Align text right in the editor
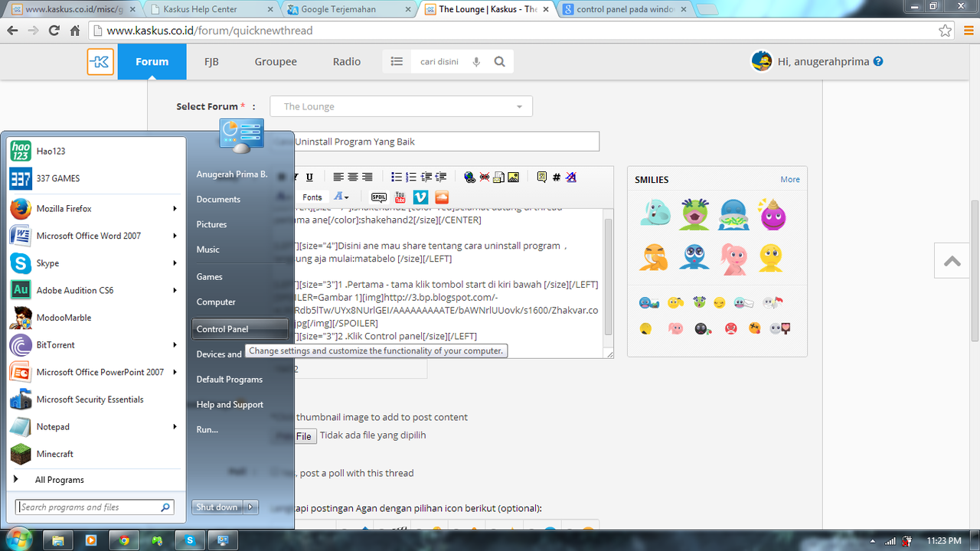 pos(367,178)
